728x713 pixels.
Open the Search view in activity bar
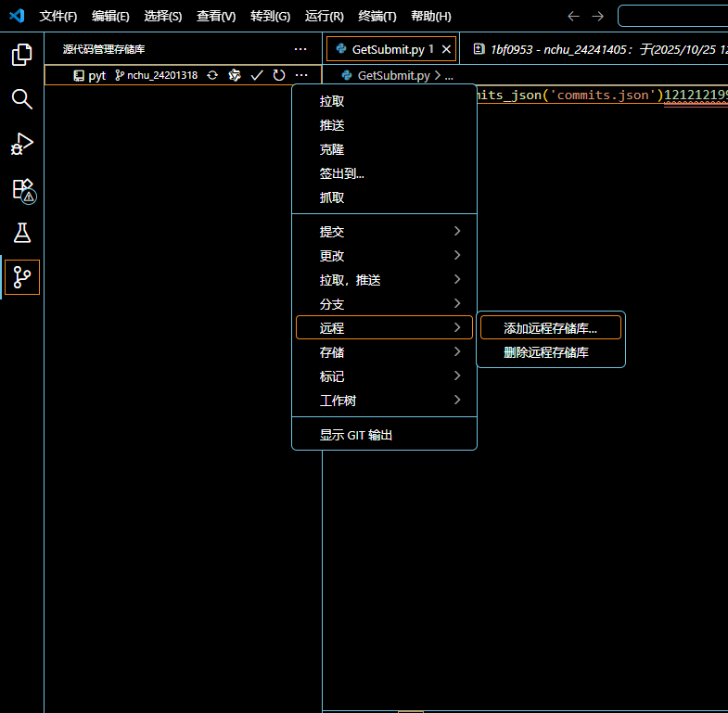pos(22,99)
